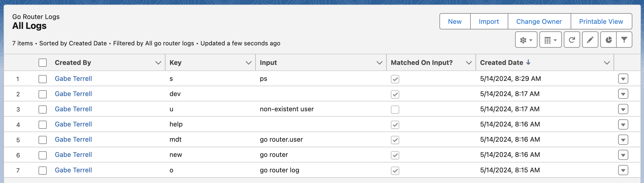Click the Printable View button

coord(601,22)
